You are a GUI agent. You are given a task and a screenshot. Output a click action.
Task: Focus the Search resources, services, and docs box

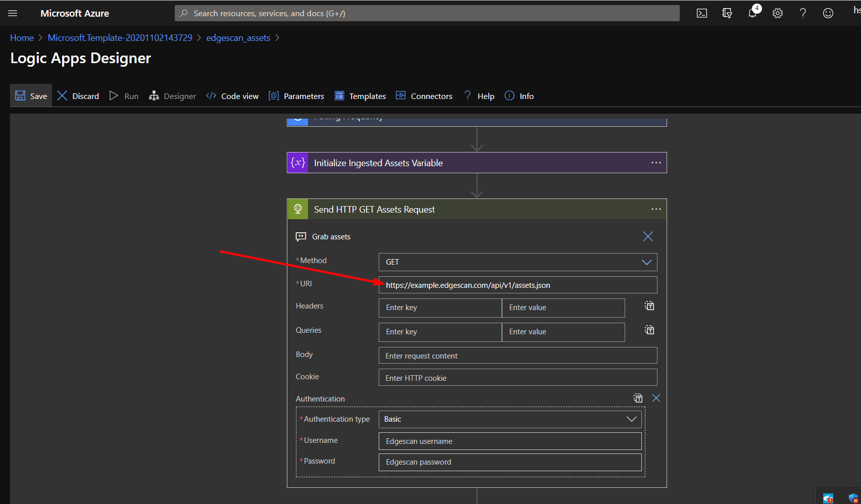click(427, 13)
